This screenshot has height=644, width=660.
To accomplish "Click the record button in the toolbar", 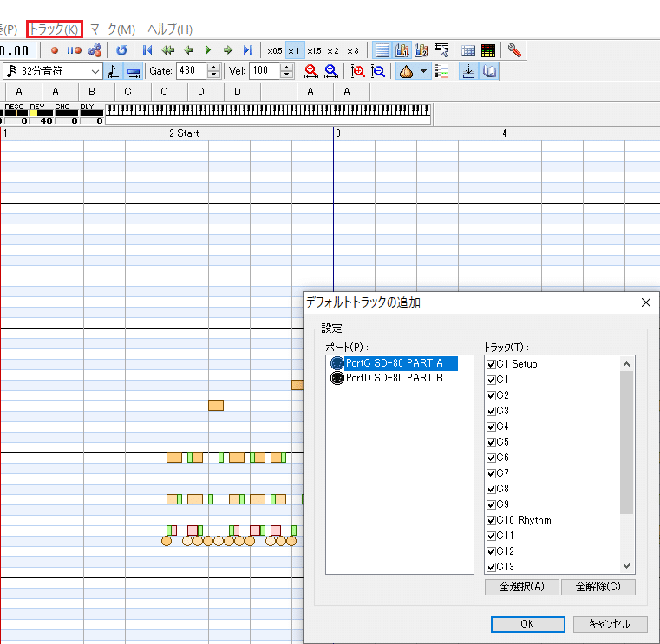I will pyautogui.click(x=55, y=51).
